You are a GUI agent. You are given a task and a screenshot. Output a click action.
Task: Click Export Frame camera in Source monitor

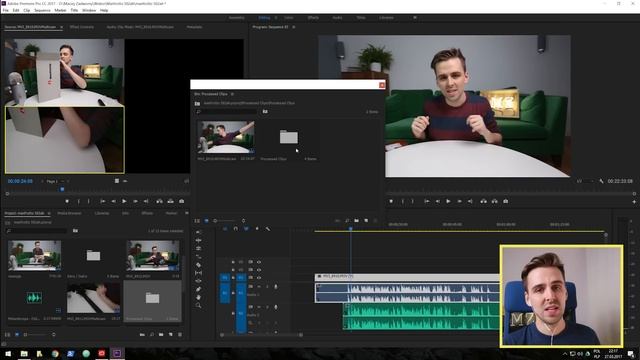pyautogui.click(x=182, y=201)
